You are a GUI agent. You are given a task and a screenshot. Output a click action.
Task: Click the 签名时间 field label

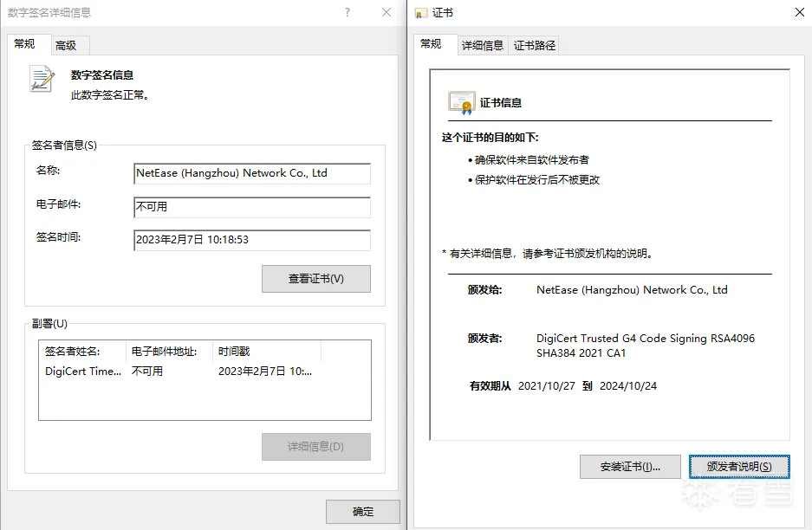coord(59,237)
